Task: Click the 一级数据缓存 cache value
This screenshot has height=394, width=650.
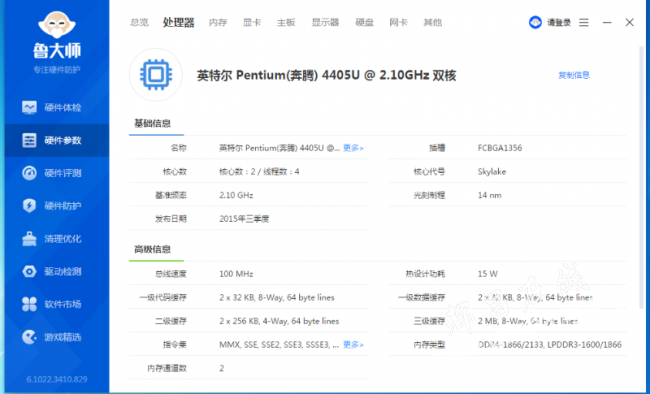Action: point(535,298)
